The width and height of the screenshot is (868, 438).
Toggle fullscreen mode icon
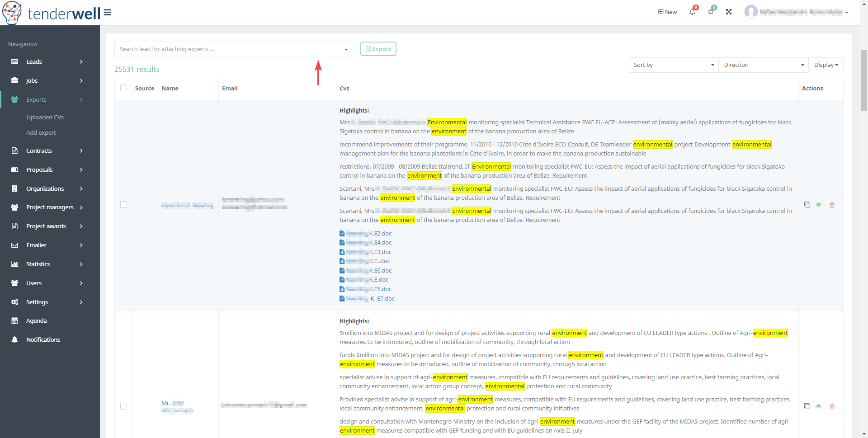click(729, 12)
